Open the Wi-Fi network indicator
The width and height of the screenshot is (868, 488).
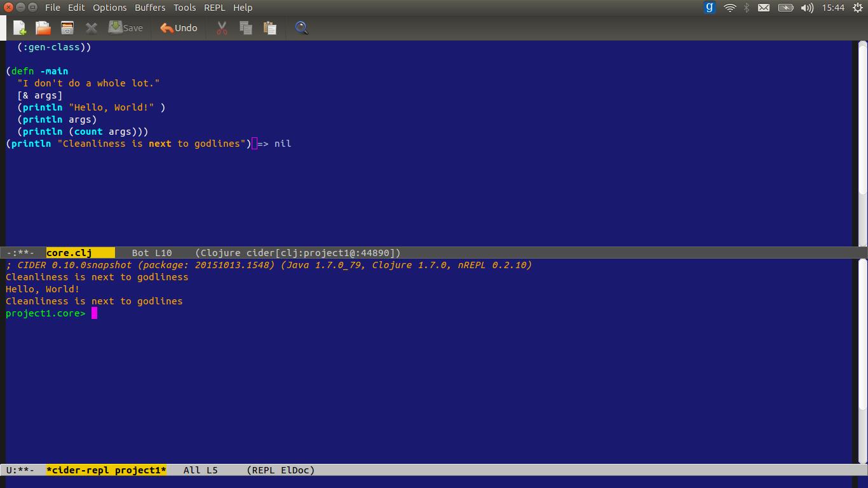coord(729,8)
